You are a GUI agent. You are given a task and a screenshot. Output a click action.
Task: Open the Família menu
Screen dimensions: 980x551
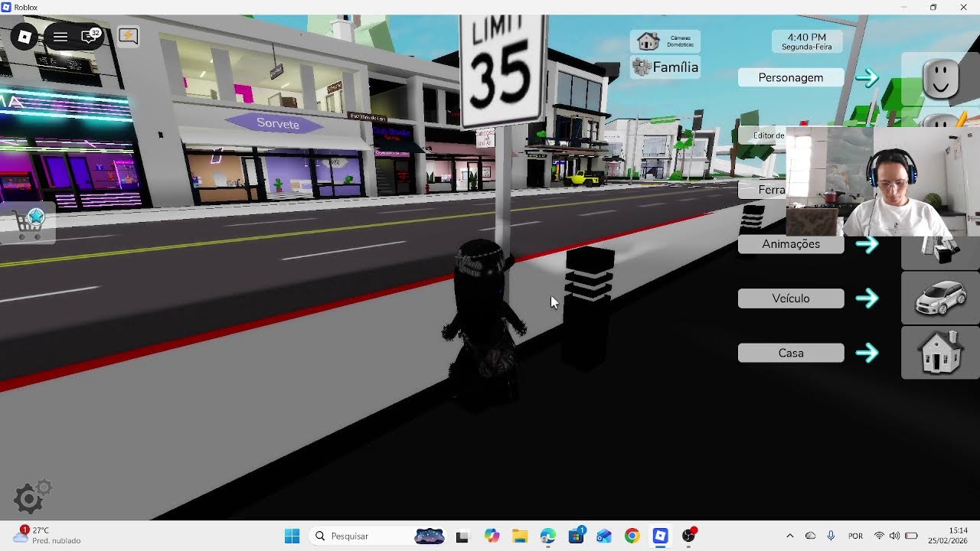pyautogui.click(x=665, y=67)
